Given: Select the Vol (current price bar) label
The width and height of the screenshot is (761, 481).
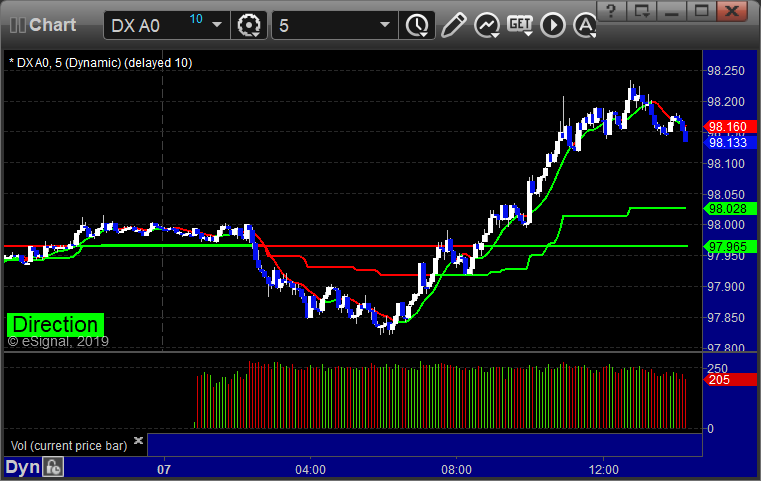Looking at the screenshot, I should pyautogui.click(x=69, y=446).
